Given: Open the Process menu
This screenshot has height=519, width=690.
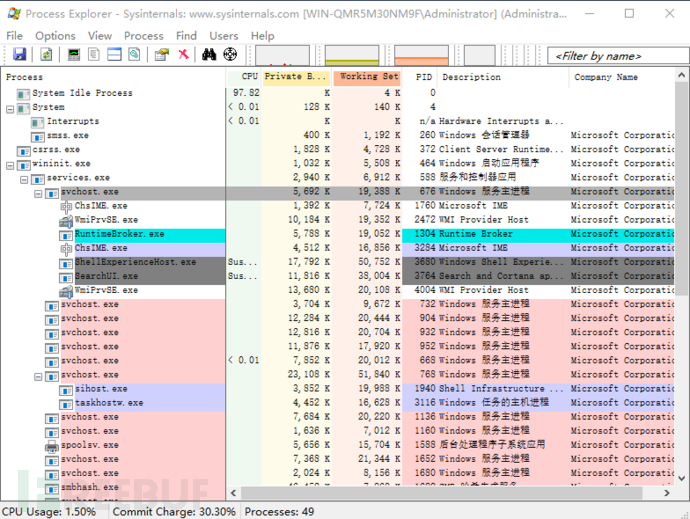Looking at the screenshot, I should (143, 36).
